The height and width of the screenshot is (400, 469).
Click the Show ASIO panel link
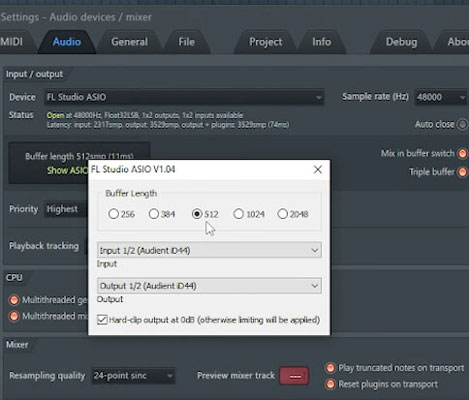point(67,170)
